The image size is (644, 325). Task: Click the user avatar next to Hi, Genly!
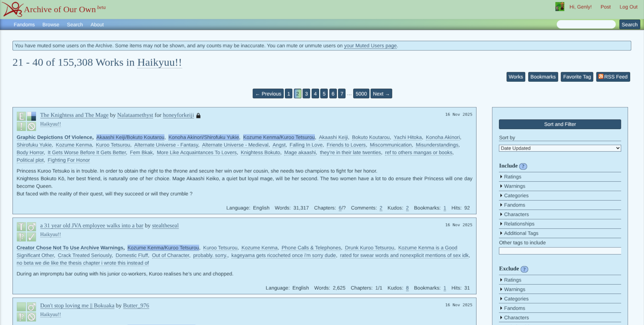pyautogui.click(x=559, y=7)
